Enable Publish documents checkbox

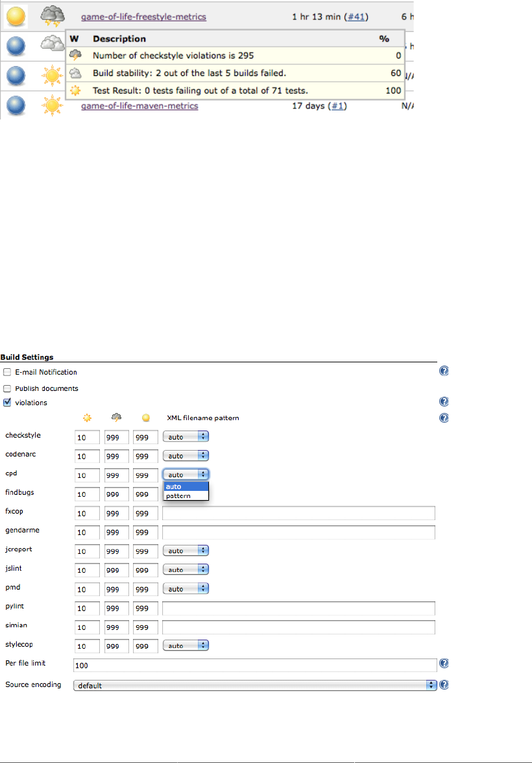(7, 388)
